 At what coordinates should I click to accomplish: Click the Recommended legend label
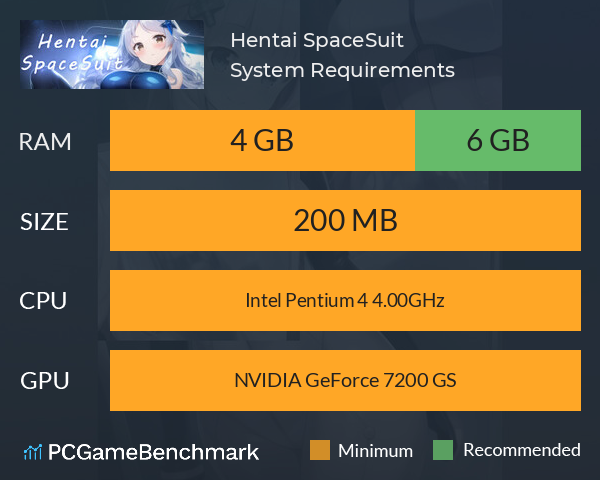point(522,450)
